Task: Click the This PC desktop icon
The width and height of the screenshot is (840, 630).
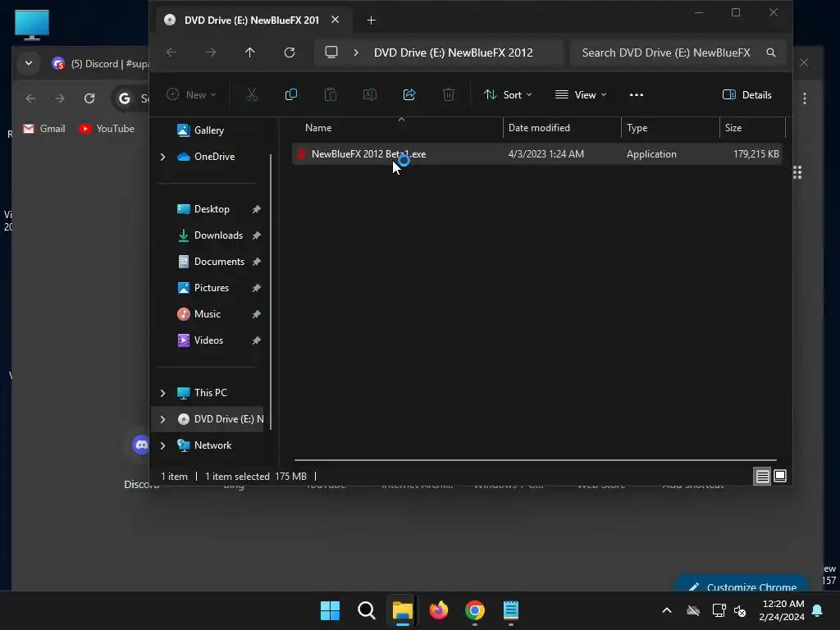Action: click(32, 25)
